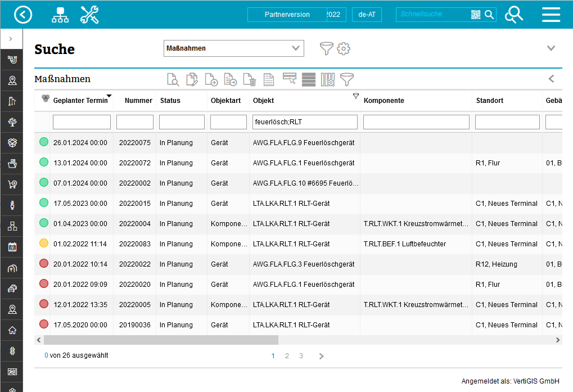The image size is (573, 392).
Task: Go to next results page arrow
Action: pyautogui.click(x=321, y=356)
